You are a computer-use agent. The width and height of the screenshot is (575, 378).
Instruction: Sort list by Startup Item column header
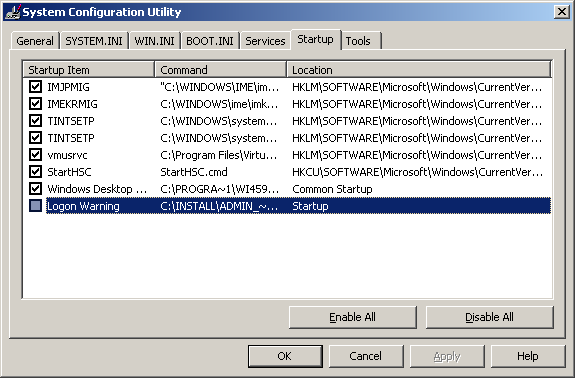[88, 70]
